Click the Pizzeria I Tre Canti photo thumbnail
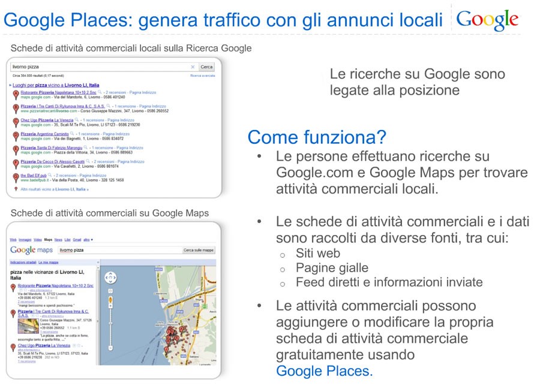Image resolution: width=540 pixels, height=392 pixels. click(x=28, y=326)
